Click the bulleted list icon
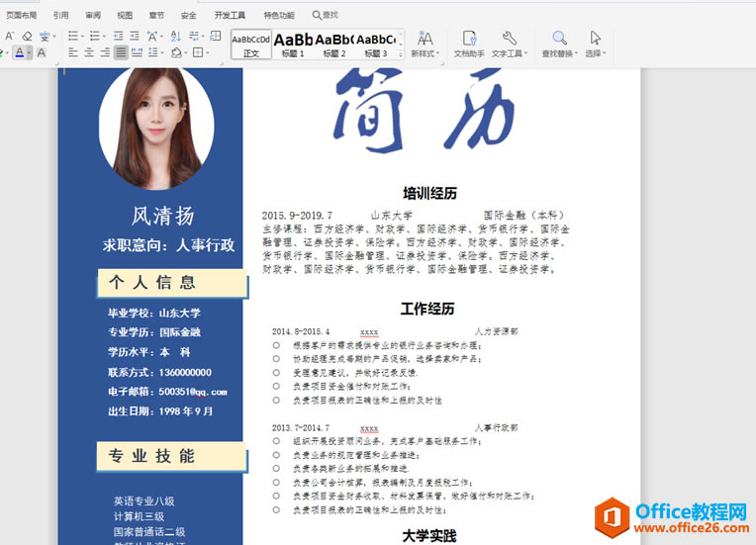This screenshot has width=756, height=545. pyautogui.click(x=73, y=37)
